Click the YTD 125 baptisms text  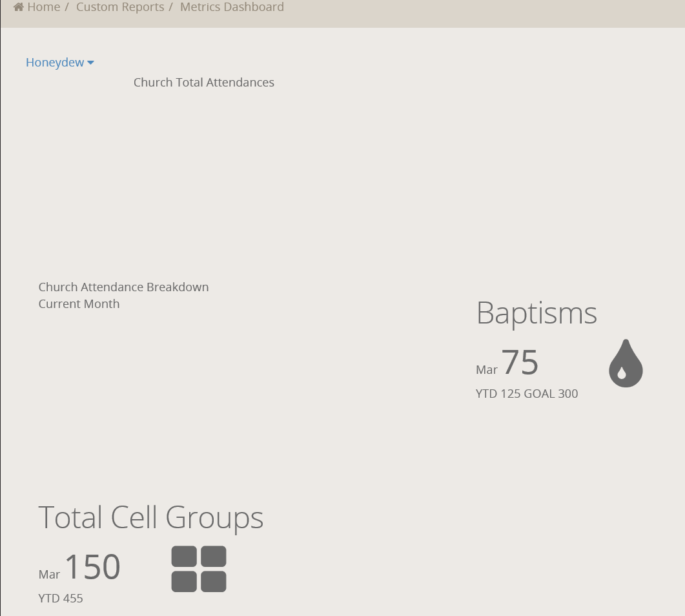498,394
